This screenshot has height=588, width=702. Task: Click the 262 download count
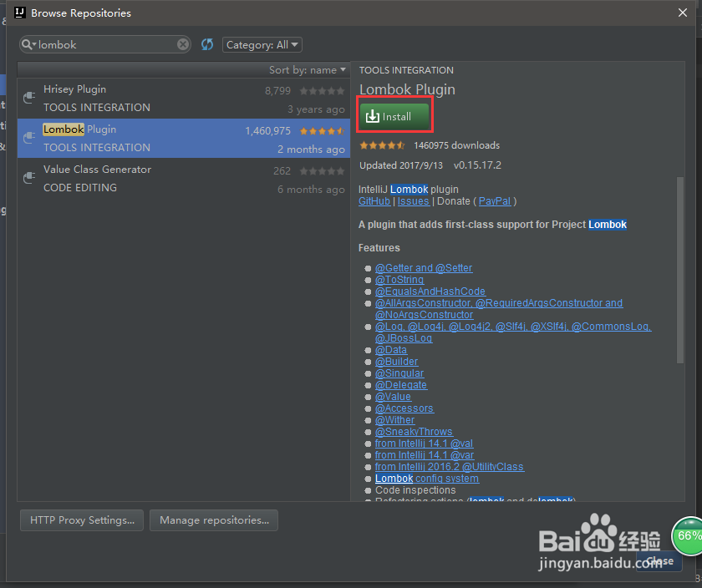282,171
